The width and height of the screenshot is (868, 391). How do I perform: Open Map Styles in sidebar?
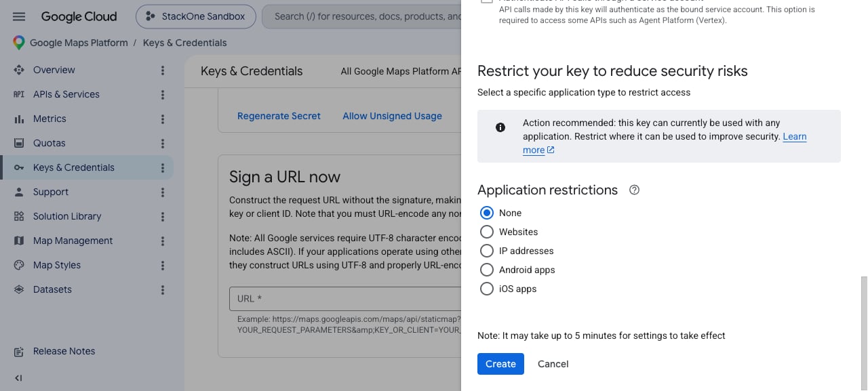[57, 265]
